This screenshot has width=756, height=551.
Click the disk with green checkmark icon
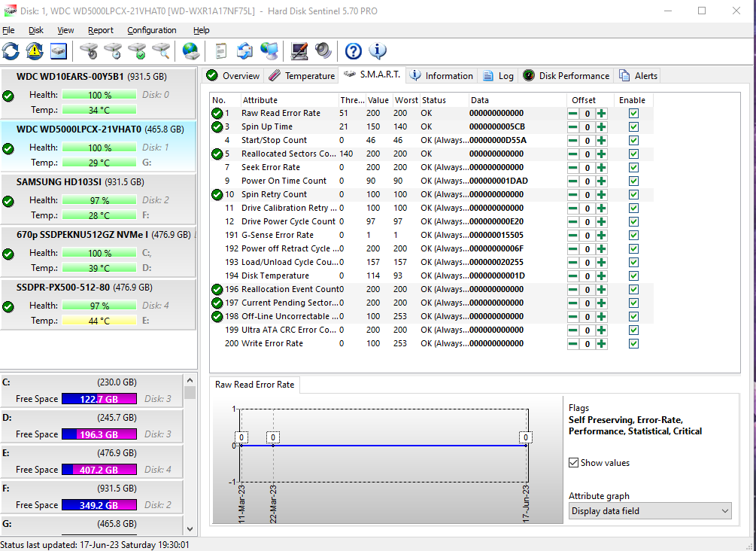[x=137, y=50]
